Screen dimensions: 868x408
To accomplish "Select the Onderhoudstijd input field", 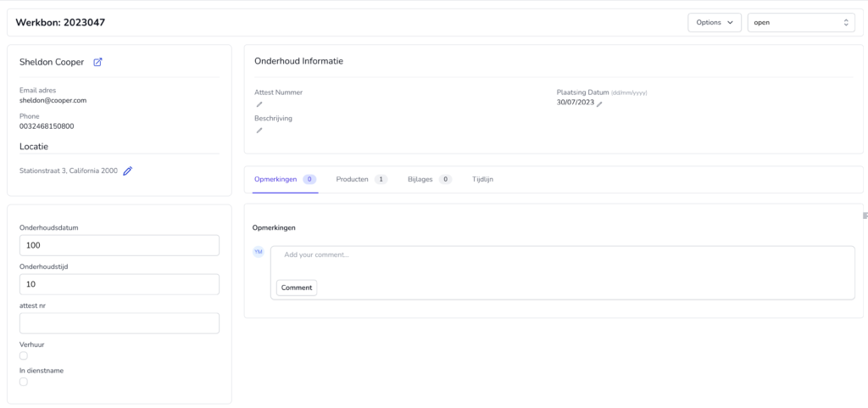I will 119,284.
